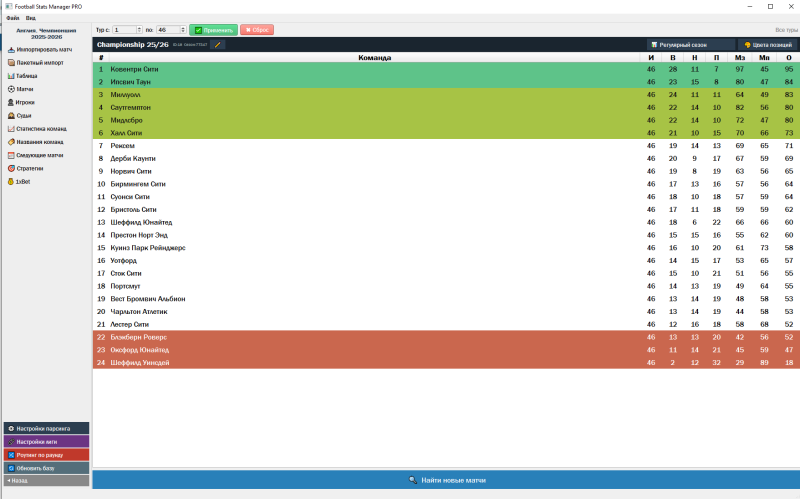The height and width of the screenshot is (499, 800).
Task: Select the Халл Сити row
Action: click(x=446, y=133)
